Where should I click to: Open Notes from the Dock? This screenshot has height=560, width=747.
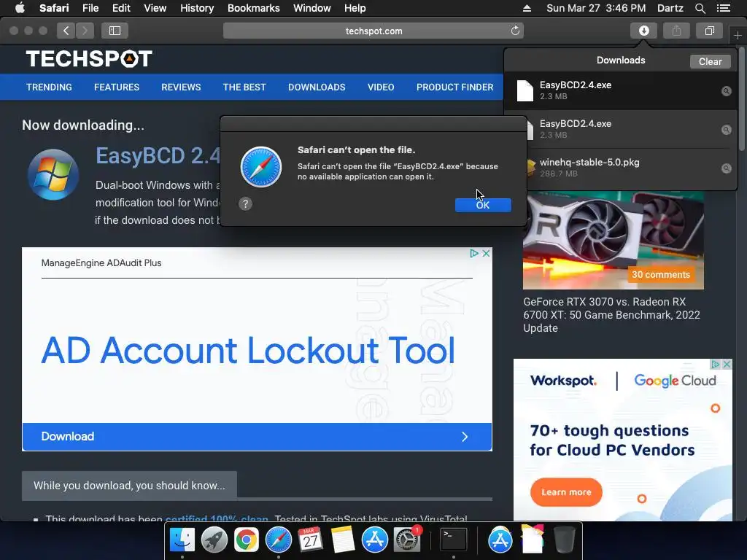pos(343,540)
